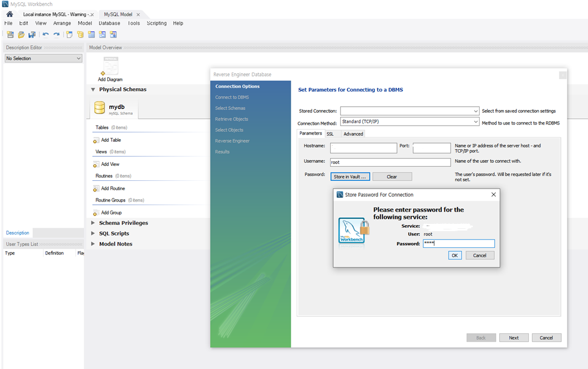The width and height of the screenshot is (588, 369).
Task: Expand the Model Notes section
Action: point(93,244)
